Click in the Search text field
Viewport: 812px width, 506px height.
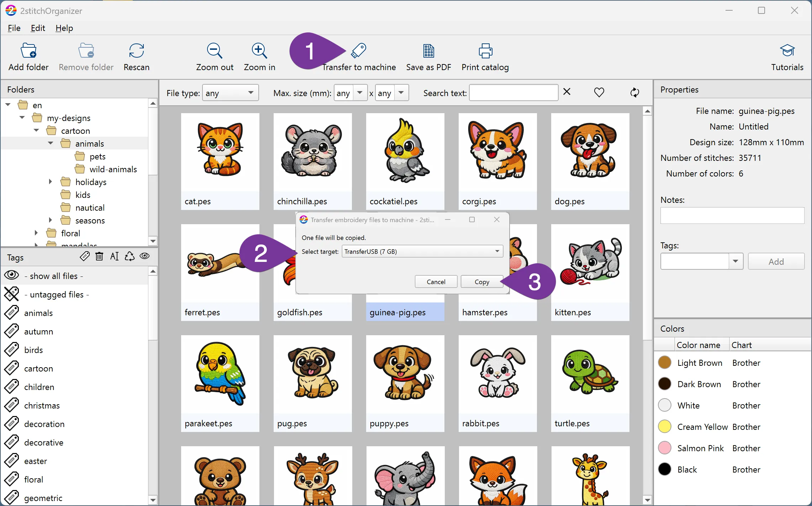513,93
